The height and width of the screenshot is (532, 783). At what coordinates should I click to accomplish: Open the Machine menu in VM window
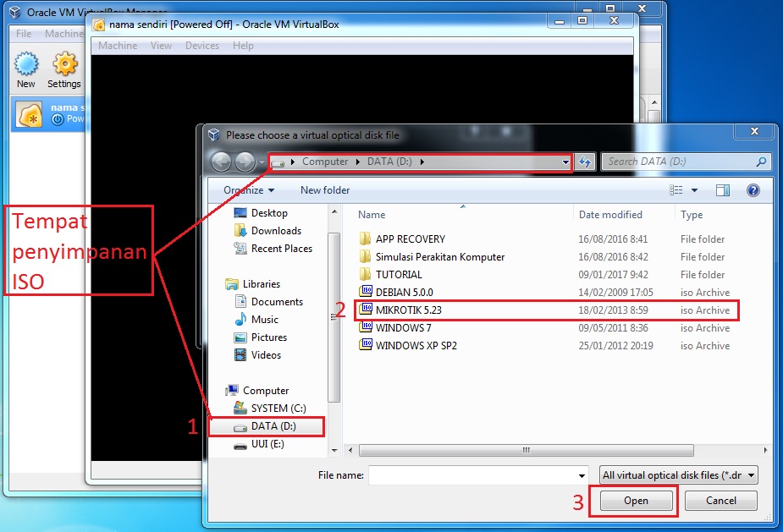[x=118, y=46]
